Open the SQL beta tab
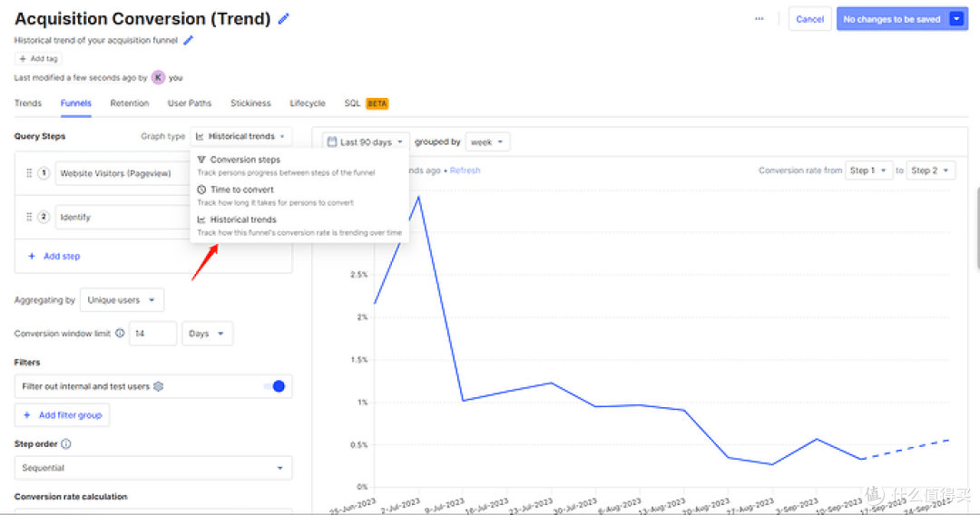 click(367, 103)
